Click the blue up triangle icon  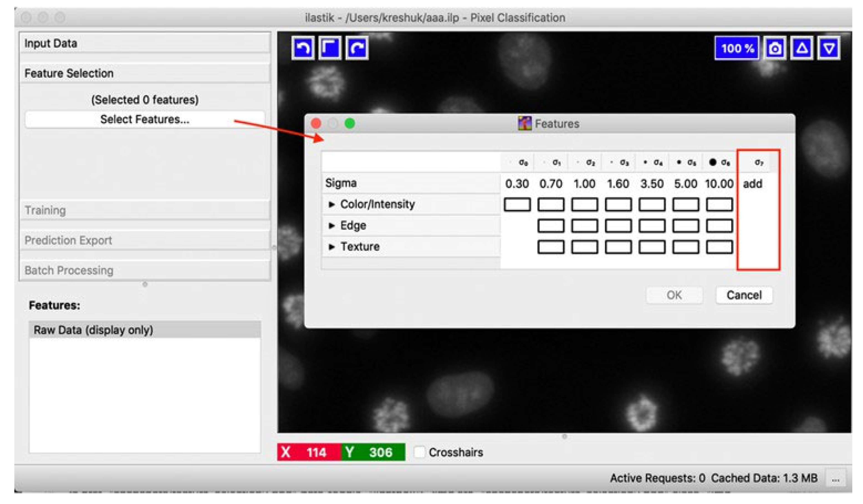coord(802,48)
